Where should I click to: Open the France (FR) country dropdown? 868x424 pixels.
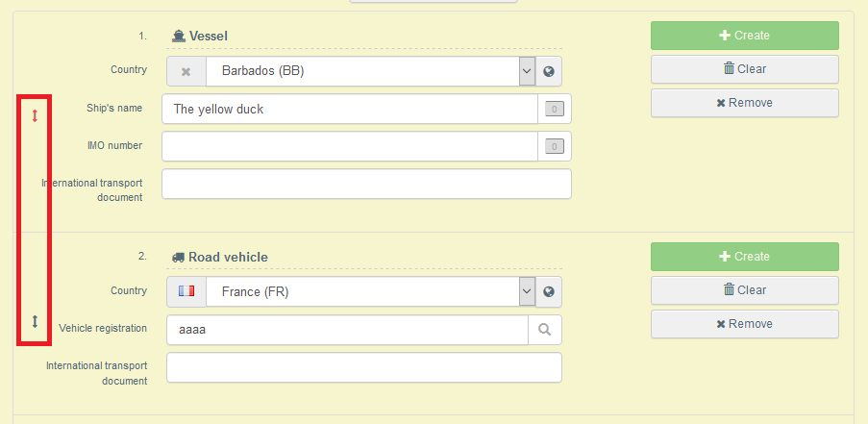[362, 291]
